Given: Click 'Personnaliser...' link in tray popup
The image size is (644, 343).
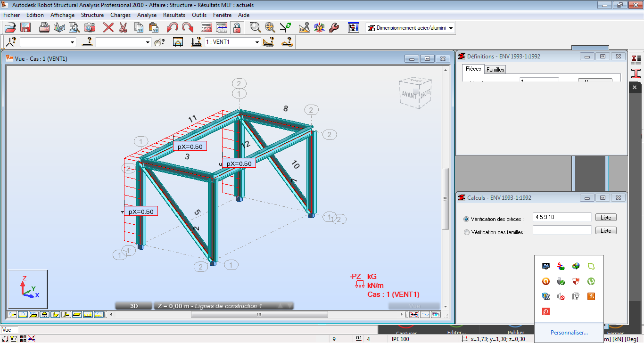Looking at the screenshot, I should point(569,333).
